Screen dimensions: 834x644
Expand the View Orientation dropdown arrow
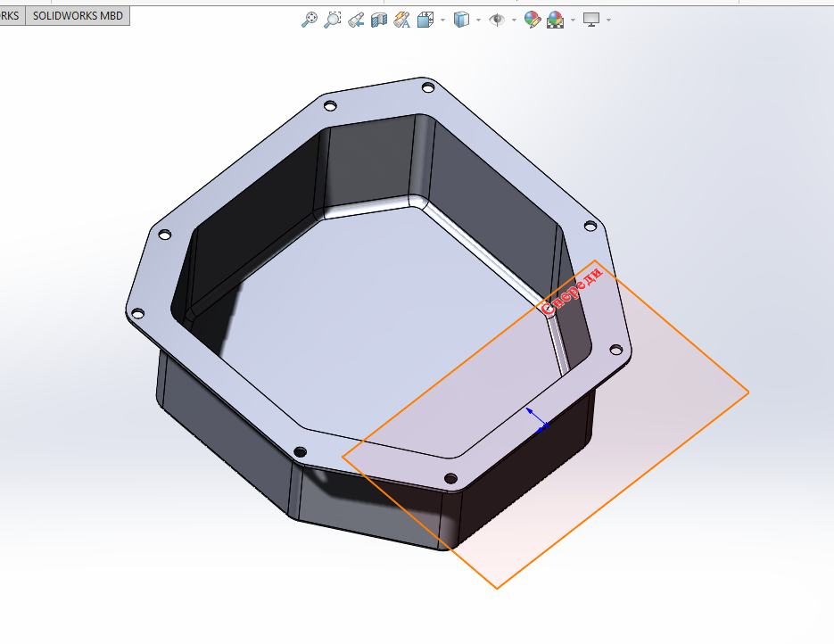pos(442,20)
